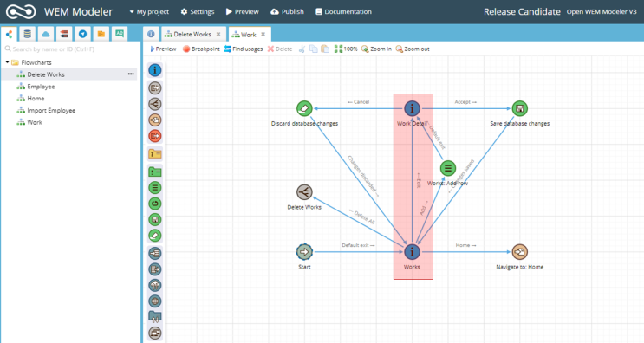
Task: Select the Employee flowchart
Action: point(41,87)
